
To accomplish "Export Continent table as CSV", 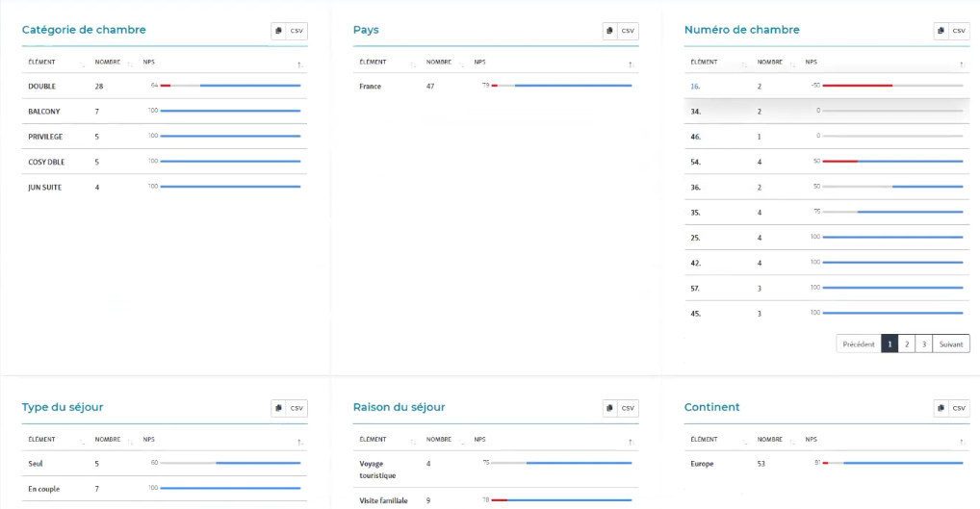I will (959, 408).
